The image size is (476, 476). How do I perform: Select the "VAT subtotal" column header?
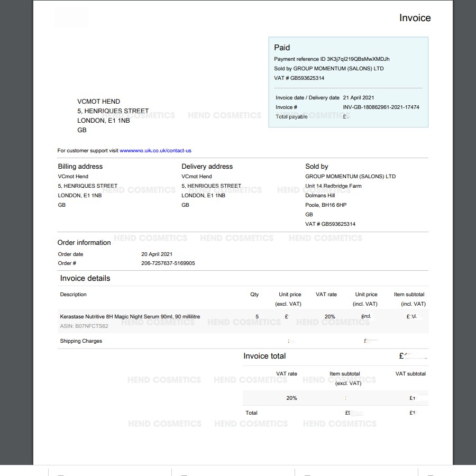click(410, 374)
